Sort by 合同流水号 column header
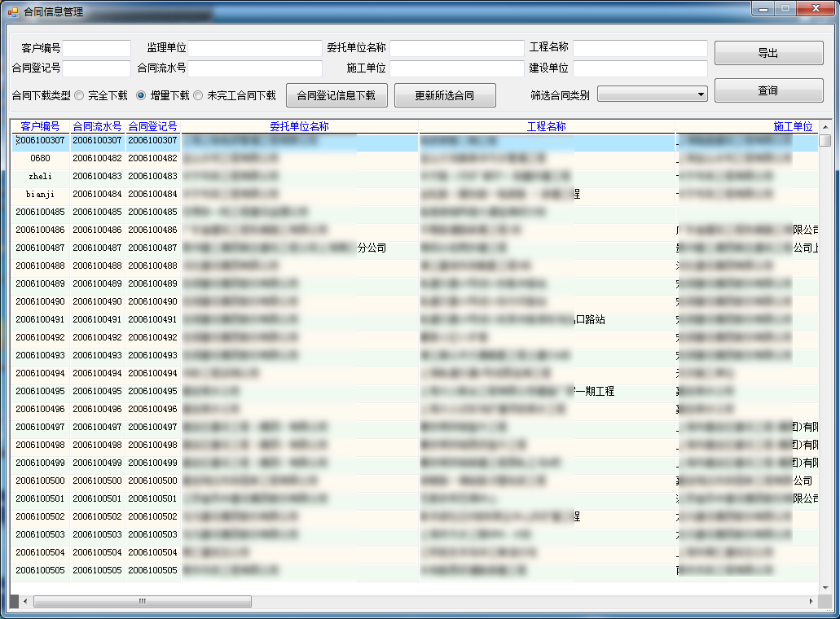Image resolution: width=840 pixels, height=619 pixels. coord(97,126)
